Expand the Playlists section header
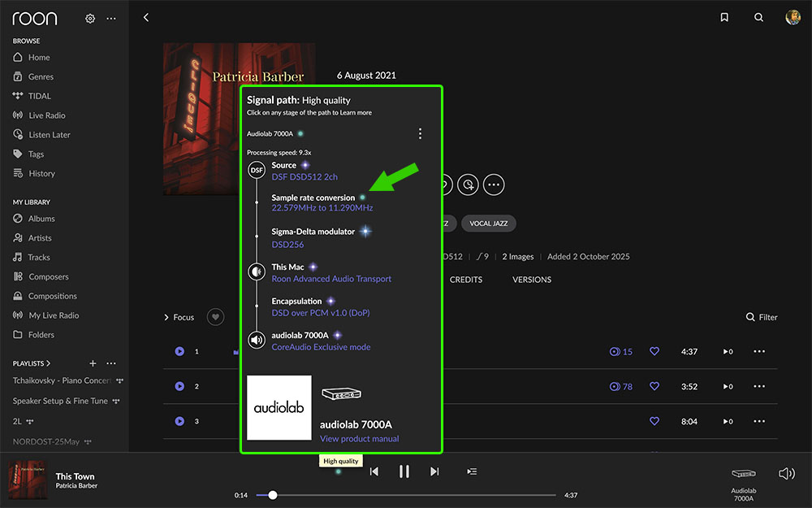This screenshot has width=812, height=508. click(32, 363)
